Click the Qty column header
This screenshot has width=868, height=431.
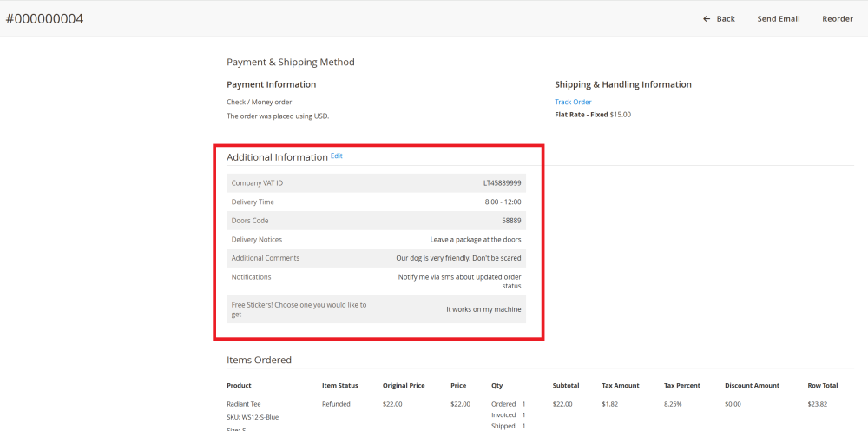click(497, 386)
